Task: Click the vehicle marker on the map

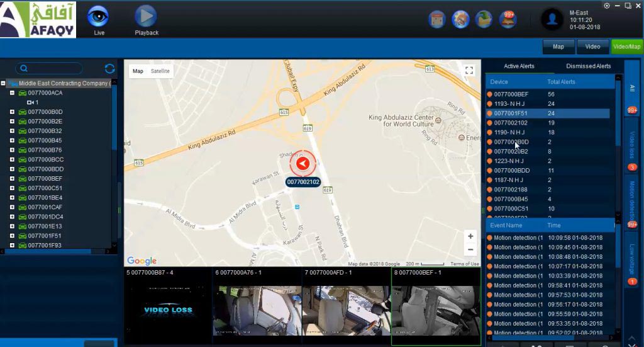Action: pyautogui.click(x=303, y=164)
